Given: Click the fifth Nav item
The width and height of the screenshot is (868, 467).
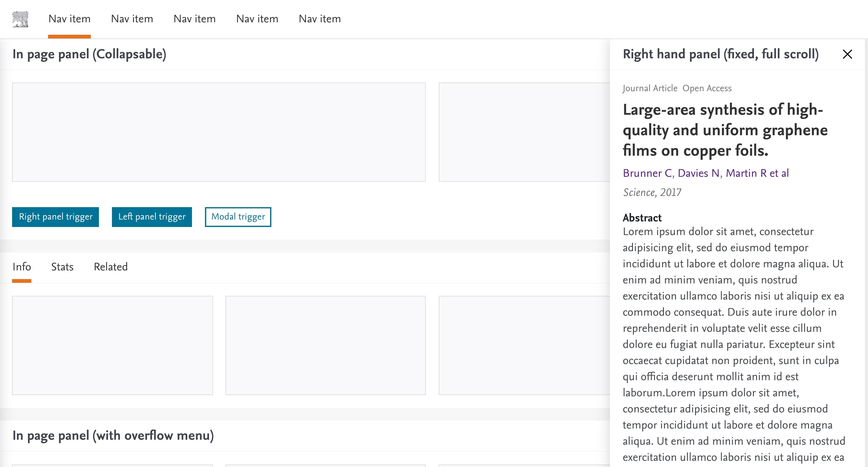Looking at the screenshot, I should tap(320, 19).
